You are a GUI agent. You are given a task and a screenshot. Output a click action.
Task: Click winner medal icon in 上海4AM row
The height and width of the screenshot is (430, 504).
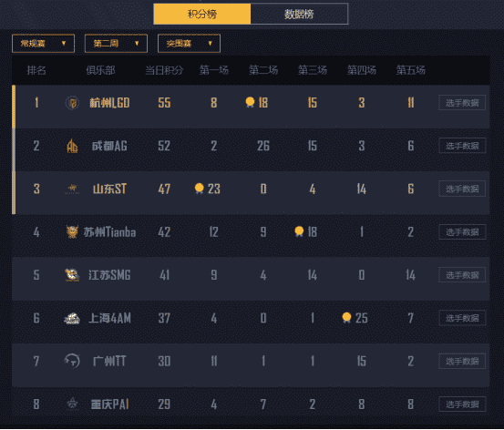[346, 318]
